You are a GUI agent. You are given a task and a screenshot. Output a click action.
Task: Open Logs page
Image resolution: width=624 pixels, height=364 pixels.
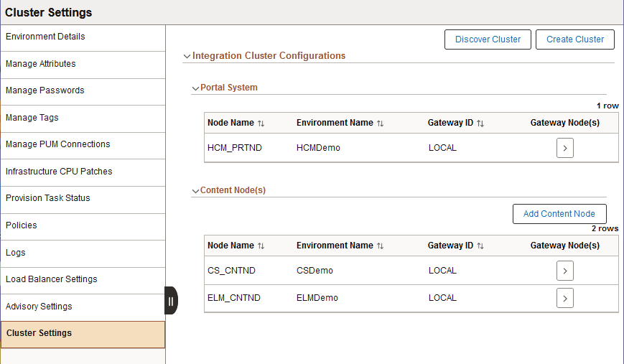(83, 253)
